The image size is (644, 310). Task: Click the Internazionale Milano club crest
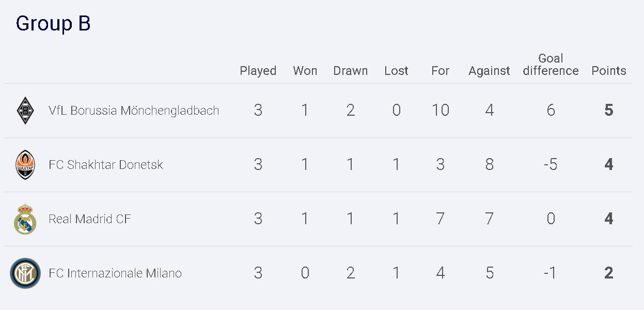(x=25, y=273)
